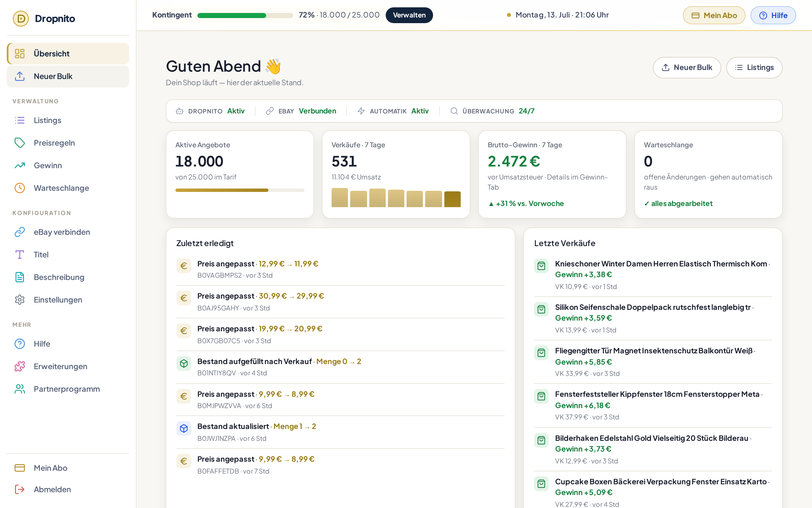Click the sidebar Hilfe question icon

point(20,343)
